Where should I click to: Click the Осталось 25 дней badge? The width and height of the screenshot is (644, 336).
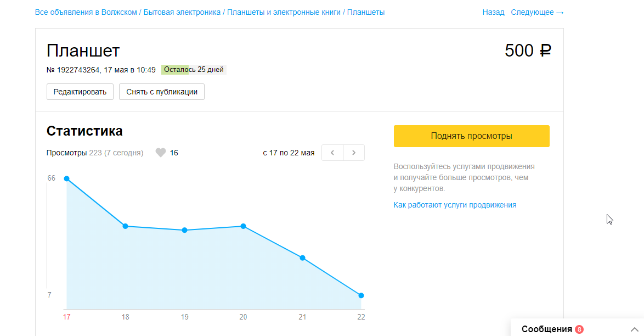194,70
